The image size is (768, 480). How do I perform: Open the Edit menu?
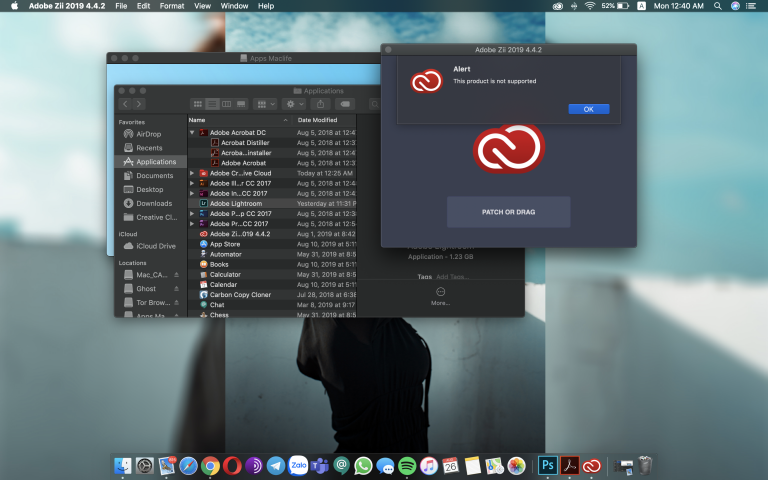[x=144, y=6]
